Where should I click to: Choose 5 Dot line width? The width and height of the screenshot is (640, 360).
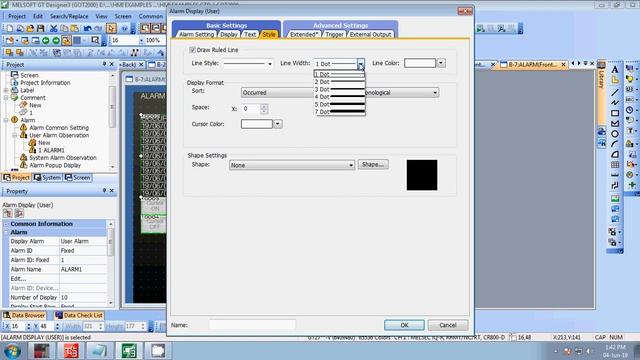[339, 104]
